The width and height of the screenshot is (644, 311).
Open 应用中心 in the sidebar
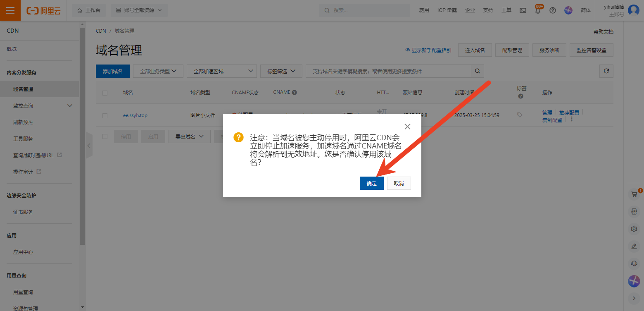pyautogui.click(x=23, y=252)
